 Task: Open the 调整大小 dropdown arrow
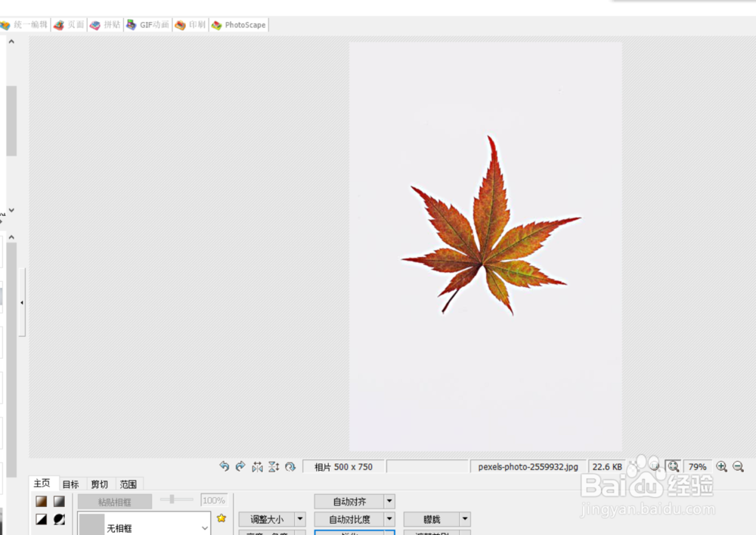[300, 519]
